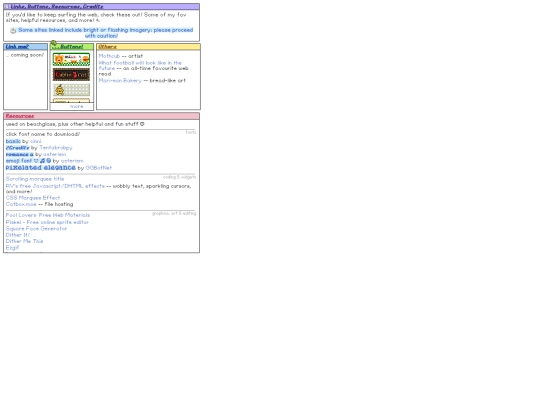Open the 'Dither Me This' link
This screenshot has height=405, width=540.
24,241
